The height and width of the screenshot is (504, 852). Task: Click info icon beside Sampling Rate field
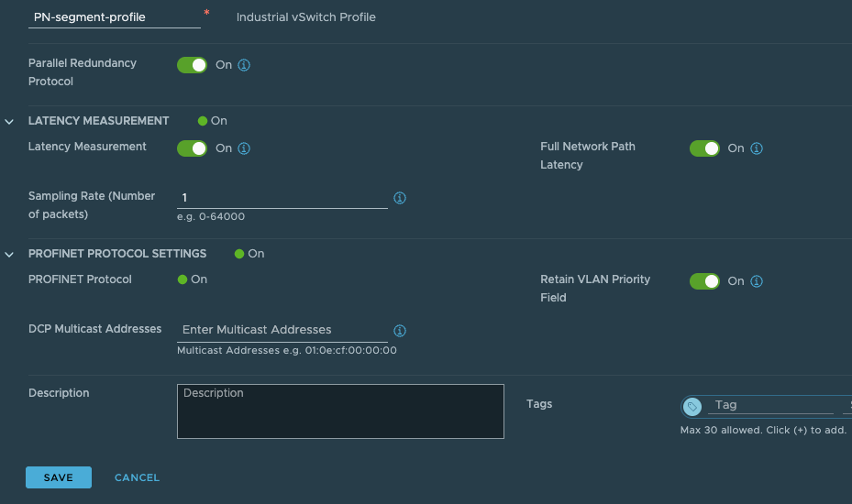[400, 198]
